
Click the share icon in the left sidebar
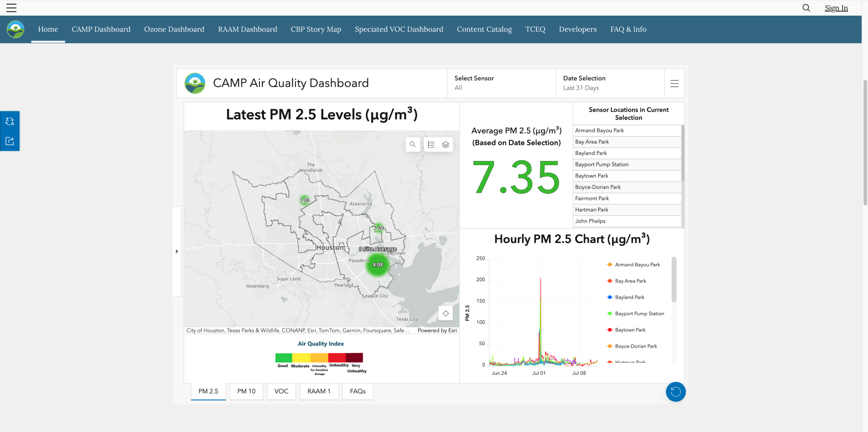coord(9,141)
